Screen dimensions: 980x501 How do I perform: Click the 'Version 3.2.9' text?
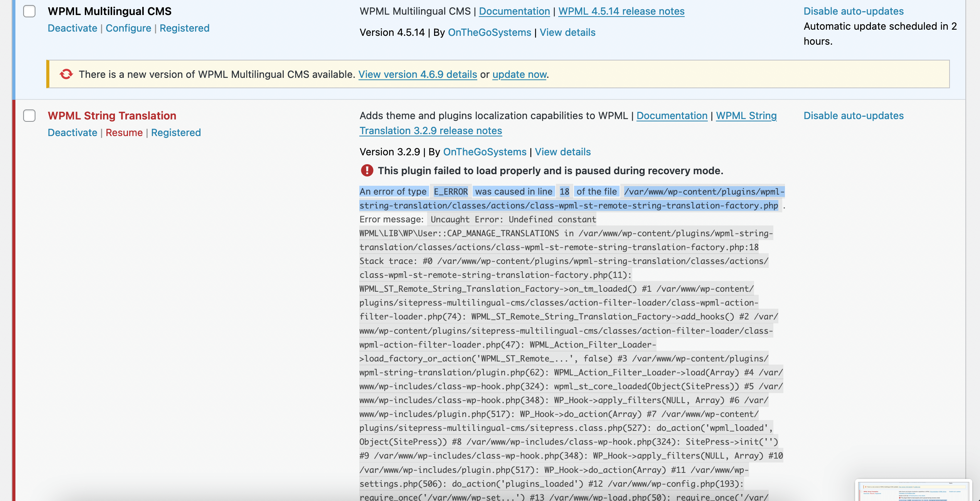390,152
